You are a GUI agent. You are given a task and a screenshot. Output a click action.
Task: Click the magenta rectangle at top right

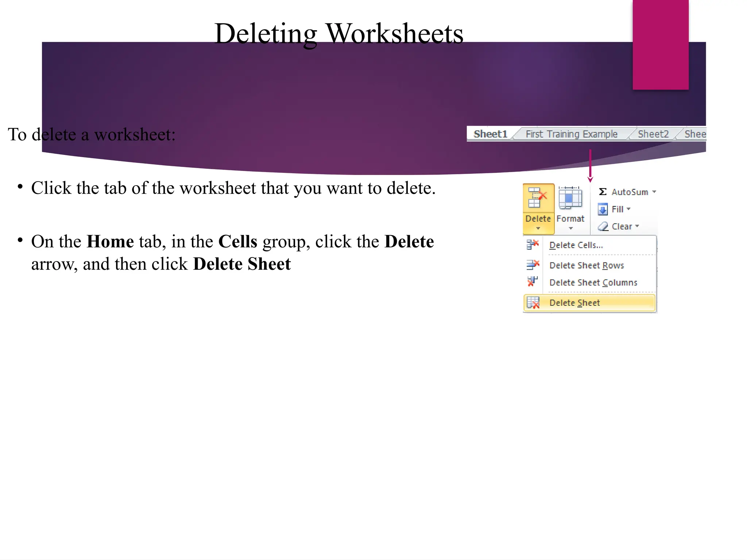click(x=660, y=44)
